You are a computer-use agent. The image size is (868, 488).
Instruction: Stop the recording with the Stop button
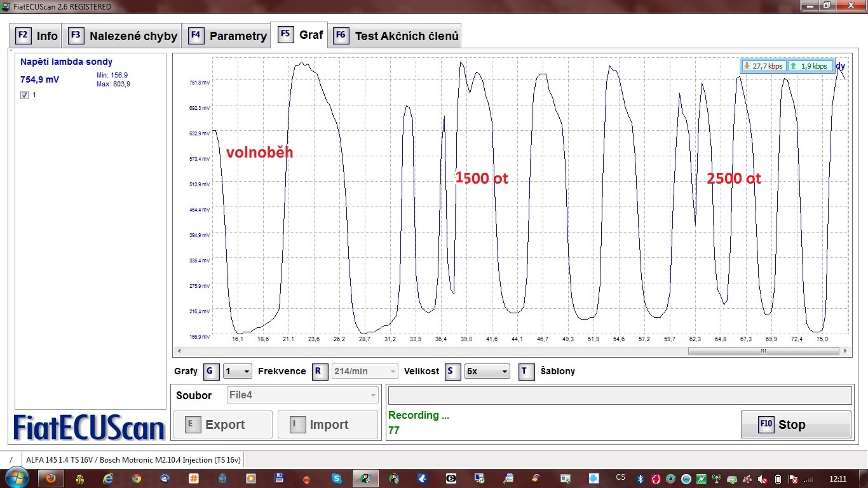point(796,424)
